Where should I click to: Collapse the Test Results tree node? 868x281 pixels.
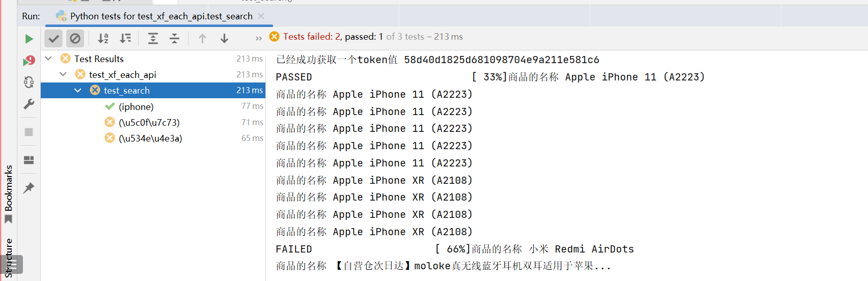[48, 59]
